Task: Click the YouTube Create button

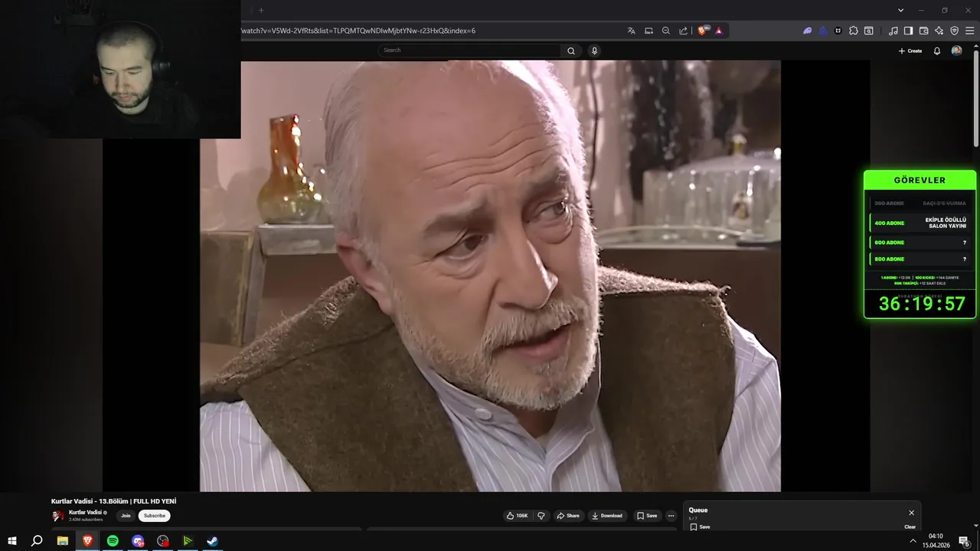Action: (x=910, y=51)
